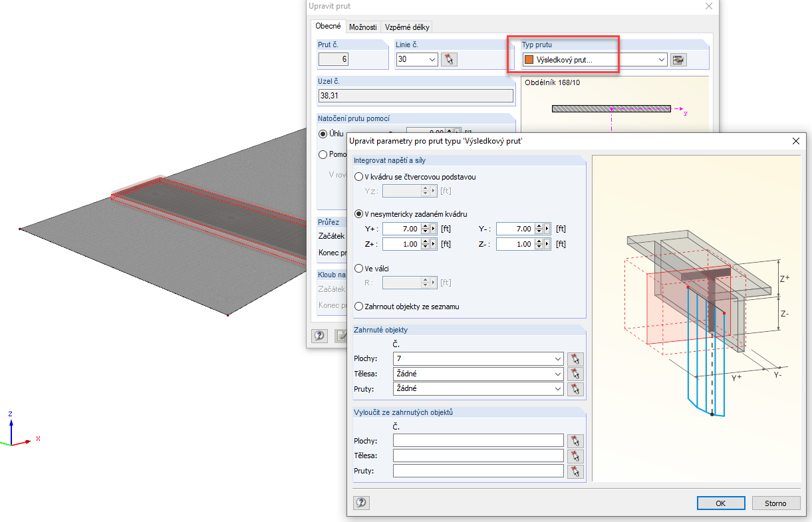Viewport: 812px width, 522px height.
Task: Click the excluded Pruty input field
Action: 478,471
